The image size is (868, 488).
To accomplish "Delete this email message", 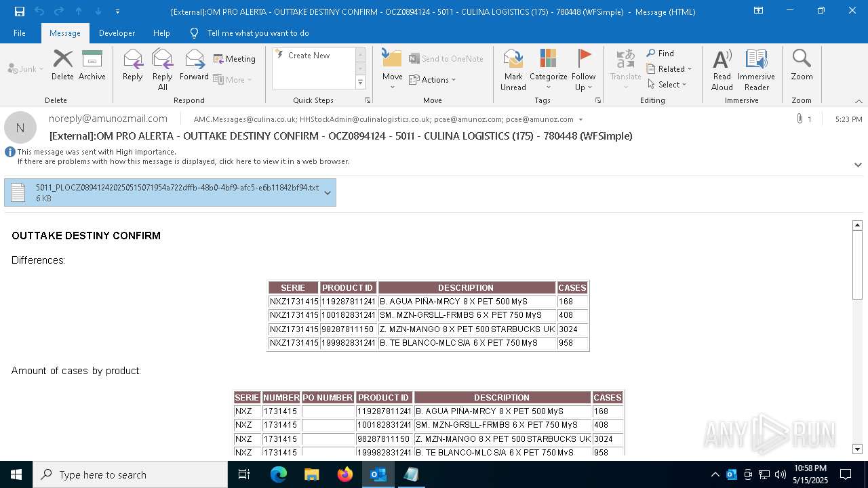I will point(62,66).
